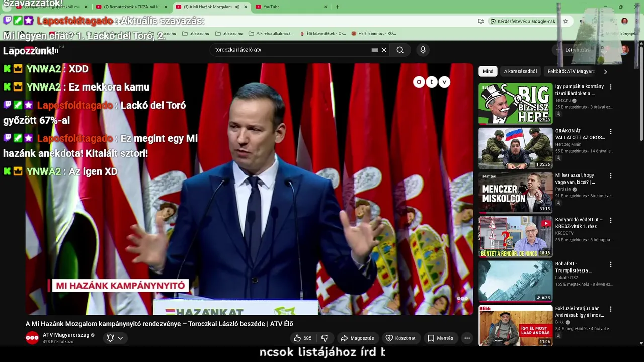Open the ATV Magyarország channel avatar
The height and width of the screenshot is (362, 644).
[32, 338]
